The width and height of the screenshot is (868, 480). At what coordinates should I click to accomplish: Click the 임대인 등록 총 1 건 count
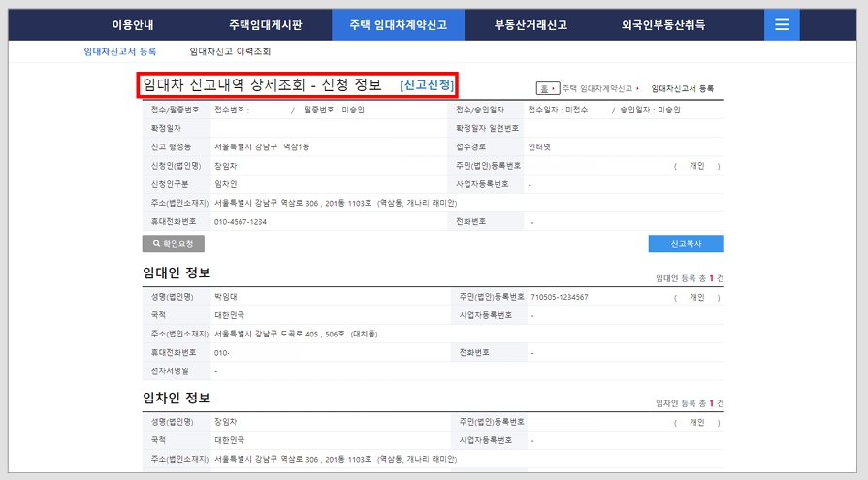coord(690,278)
